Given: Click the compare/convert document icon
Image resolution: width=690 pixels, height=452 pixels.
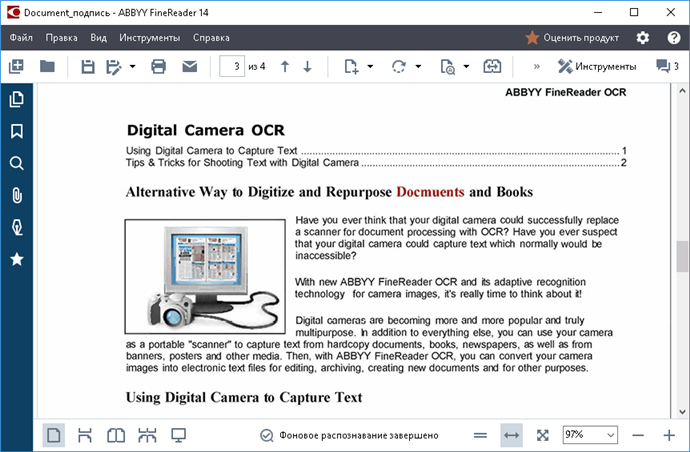Looking at the screenshot, I should 492,66.
